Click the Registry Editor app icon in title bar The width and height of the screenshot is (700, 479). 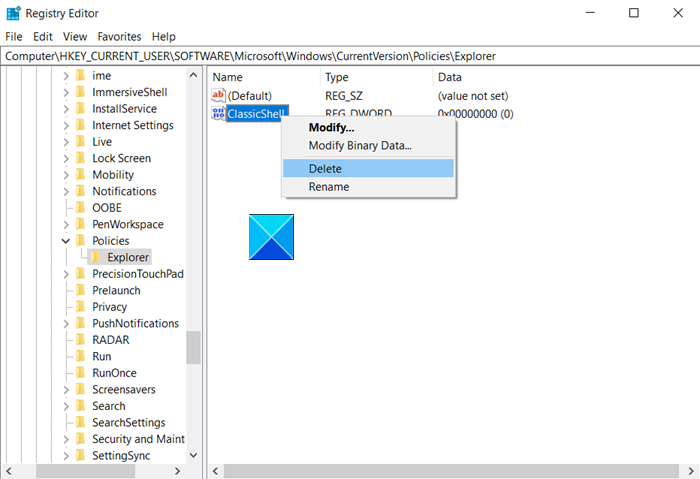pos(13,13)
